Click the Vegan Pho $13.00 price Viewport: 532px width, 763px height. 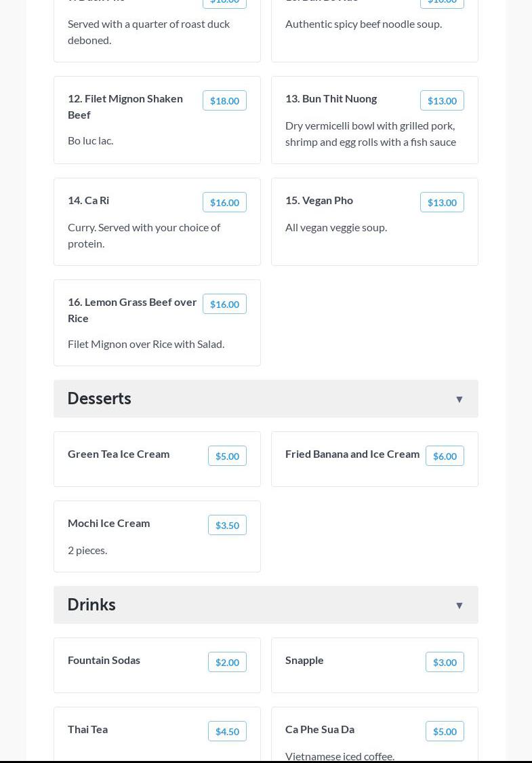point(442,202)
